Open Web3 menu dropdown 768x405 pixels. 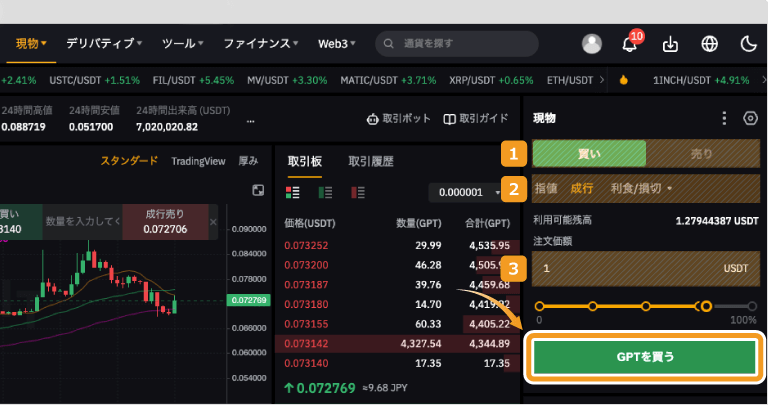336,44
